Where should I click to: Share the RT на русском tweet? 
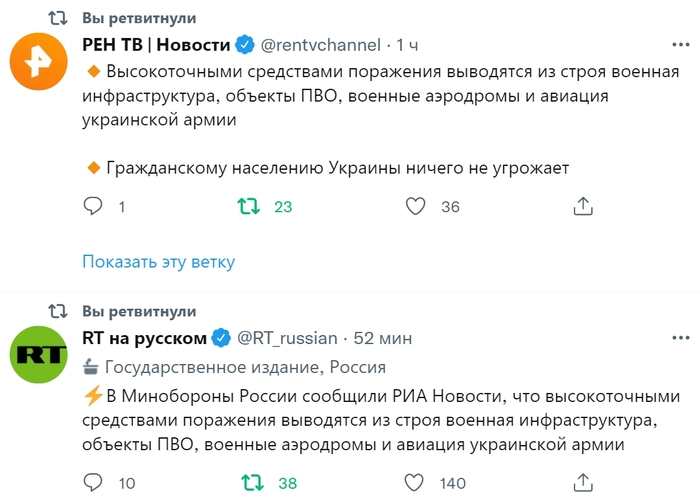[x=583, y=484]
